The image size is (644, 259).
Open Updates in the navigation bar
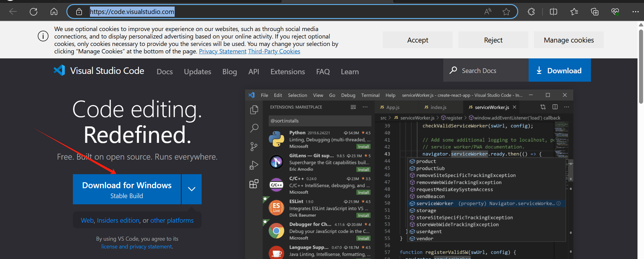click(x=198, y=72)
